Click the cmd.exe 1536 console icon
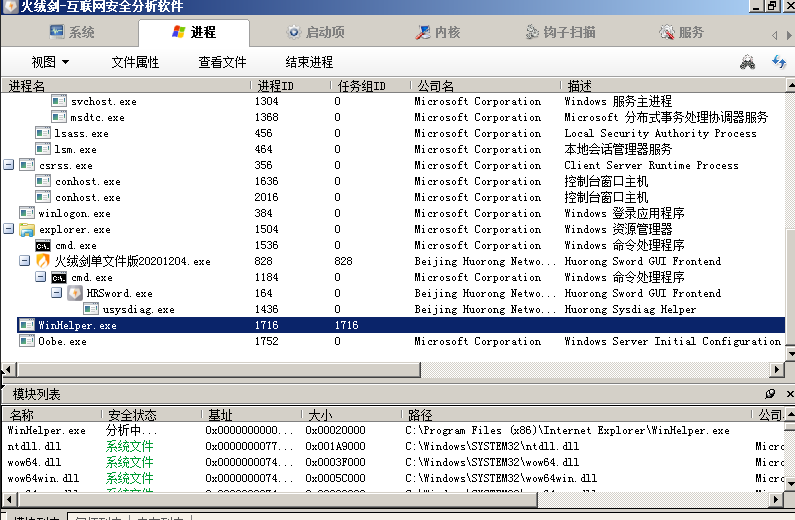This screenshot has width=795, height=520. coord(43,246)
